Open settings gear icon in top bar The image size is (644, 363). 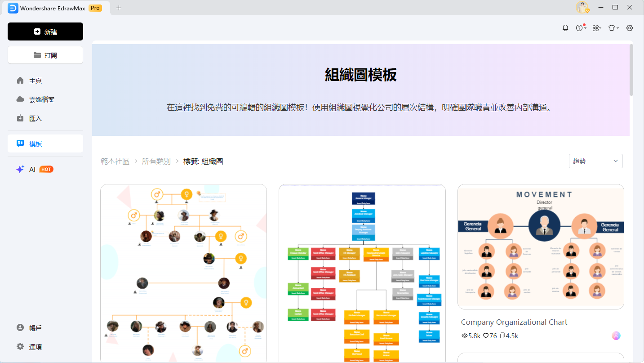[x=630, y=28]
